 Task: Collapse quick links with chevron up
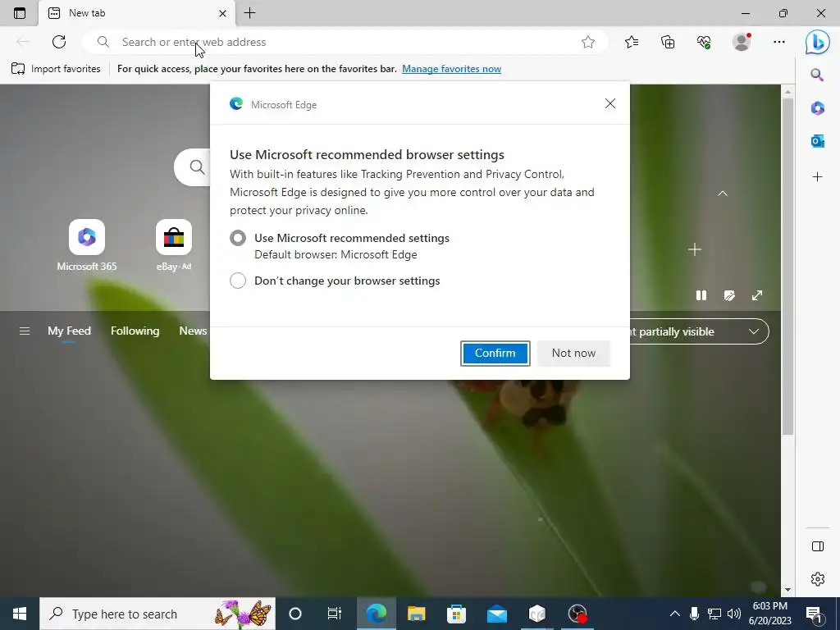coord(723,194)
